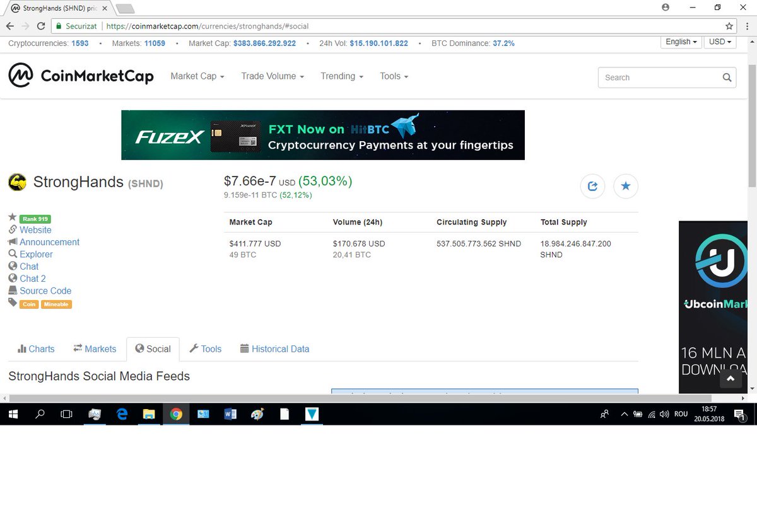The image size is (757, 532).
Task: Open the Chat link
Action: click(29, 266)
